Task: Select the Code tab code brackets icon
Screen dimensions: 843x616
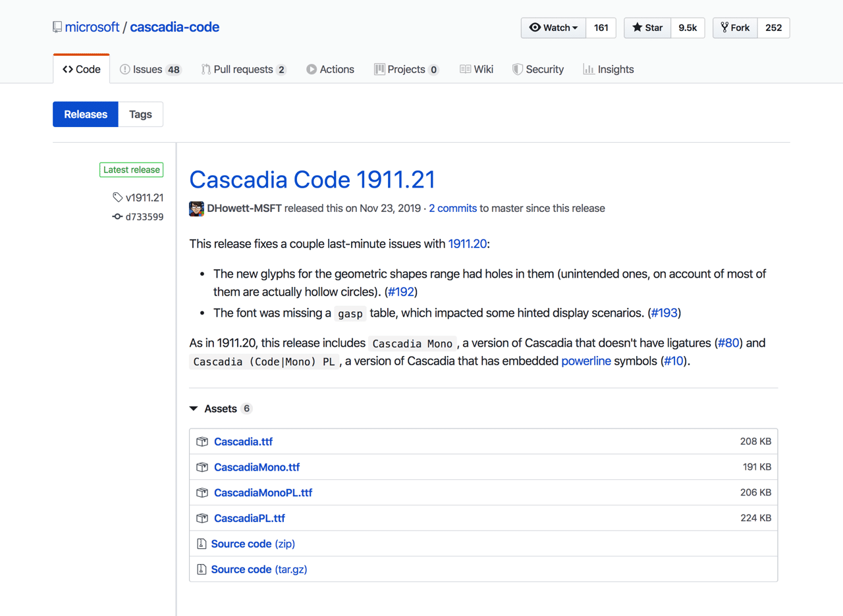Action: click(67, 68)
